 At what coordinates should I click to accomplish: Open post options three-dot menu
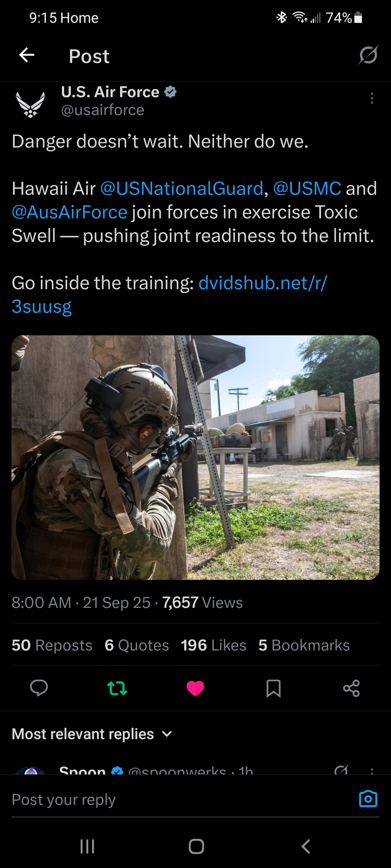[372, 98]
